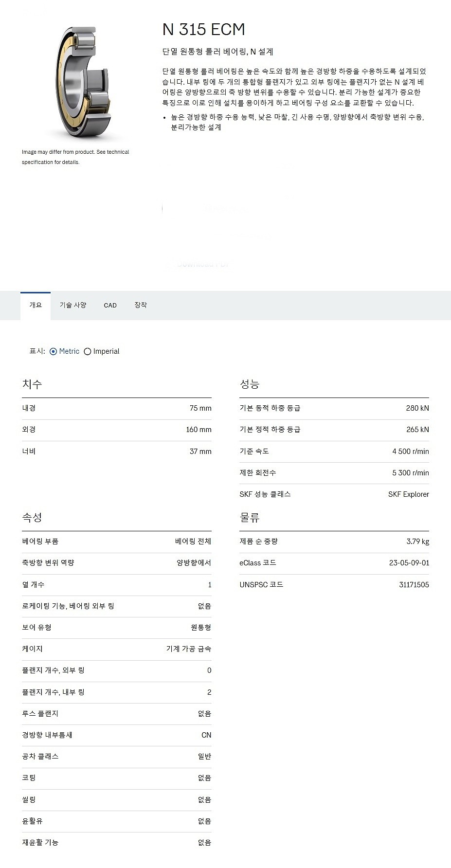Click the 코팅 row label
451x868 pixels.
point(29,778)
